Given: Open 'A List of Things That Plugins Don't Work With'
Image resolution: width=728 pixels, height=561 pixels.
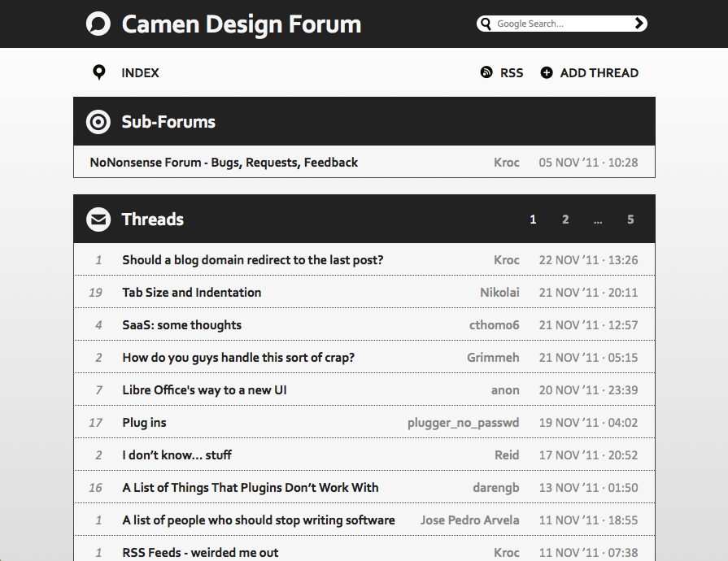Looking at the screenshot, I should 251,488.
